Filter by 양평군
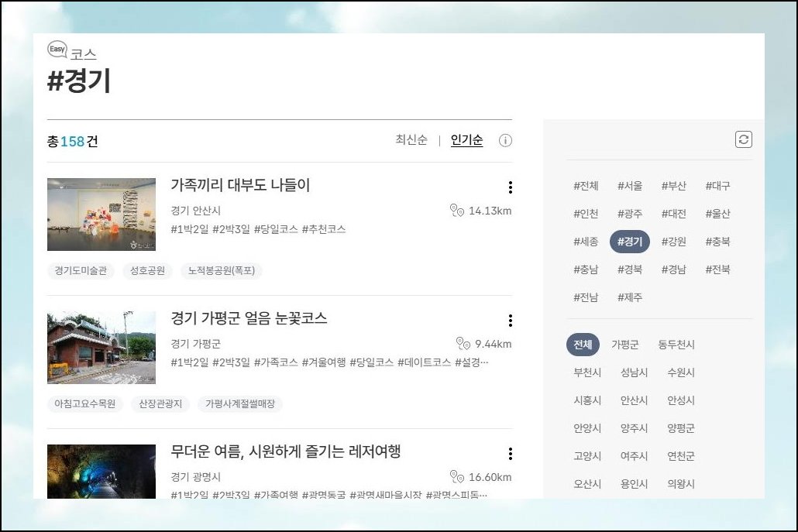Viewport: 798px width, 532px height. pos(681,428)
